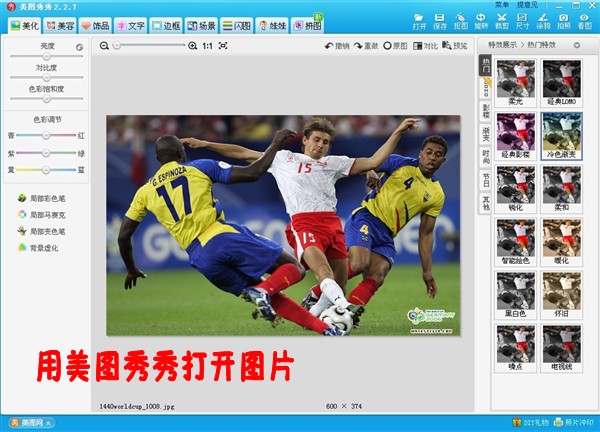Screen dimensions: 600x432
Task: Collapse the 亮度 adjustment panel arrow
Action: [x=80, y=47]
